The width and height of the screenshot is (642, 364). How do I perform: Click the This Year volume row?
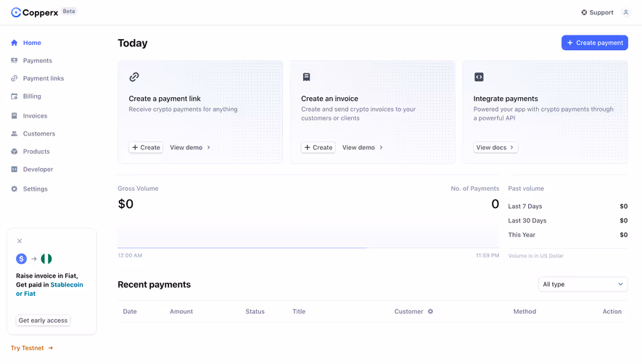567,235
